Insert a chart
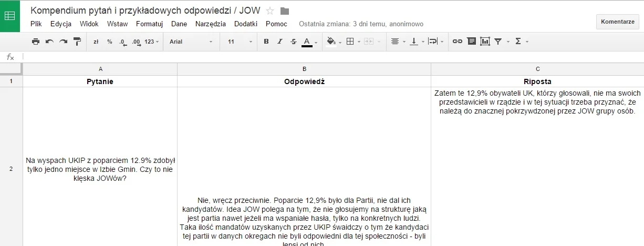 point(485,42)
